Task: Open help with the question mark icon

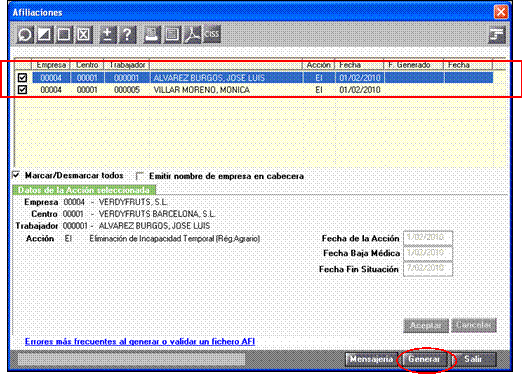Action: pos(127,34)
